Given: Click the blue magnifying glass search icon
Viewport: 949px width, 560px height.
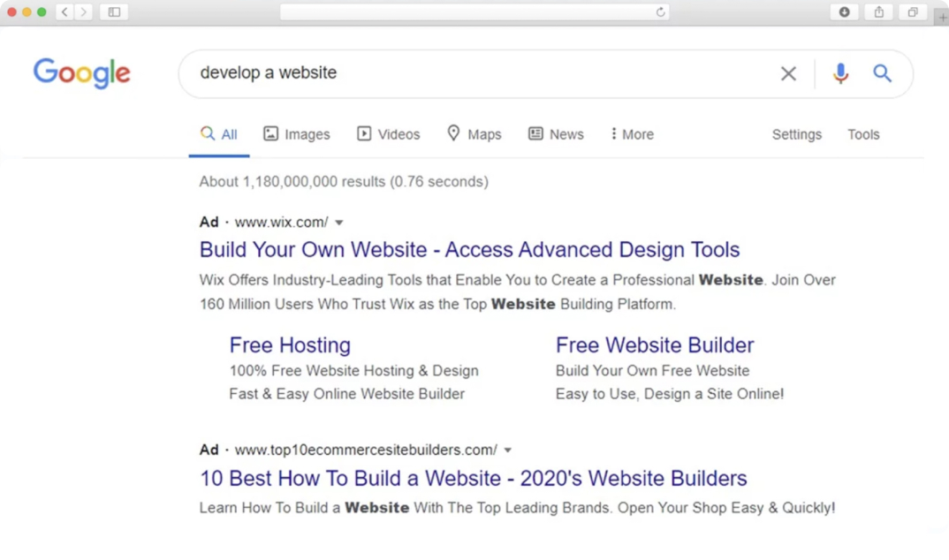Looking at the screenshot, I should 882,73.
